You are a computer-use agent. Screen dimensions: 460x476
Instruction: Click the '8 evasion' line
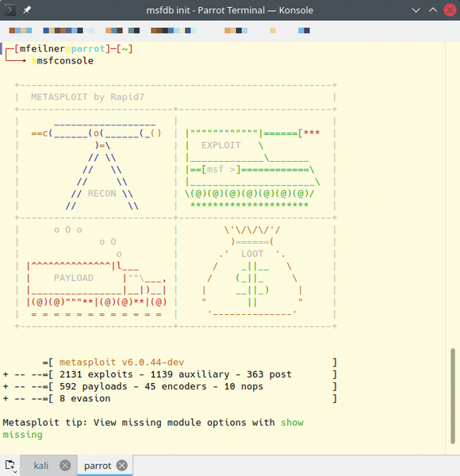(170, 398)
